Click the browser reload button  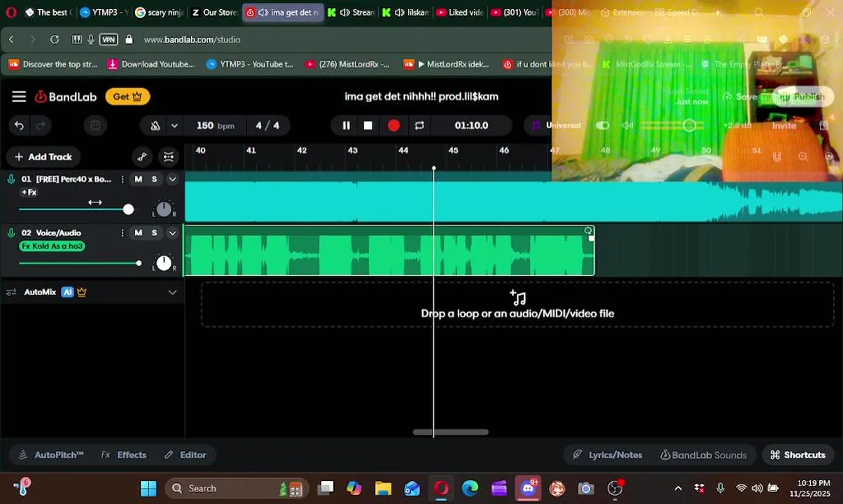[x=55, y=40]
